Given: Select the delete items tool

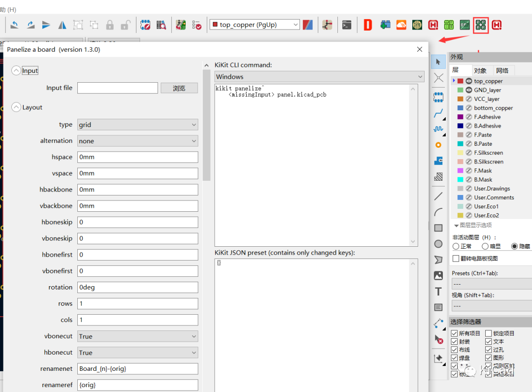Looking at the screenshot, I should click(438, 339).
